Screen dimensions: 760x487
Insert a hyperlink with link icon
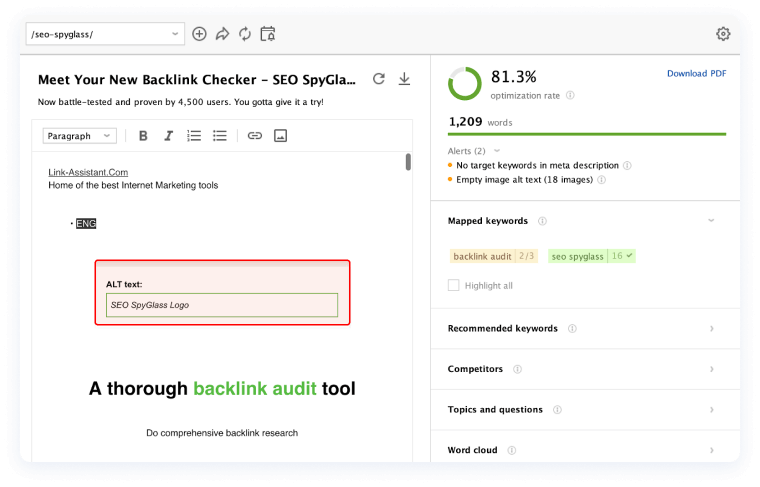coord(255,136)
